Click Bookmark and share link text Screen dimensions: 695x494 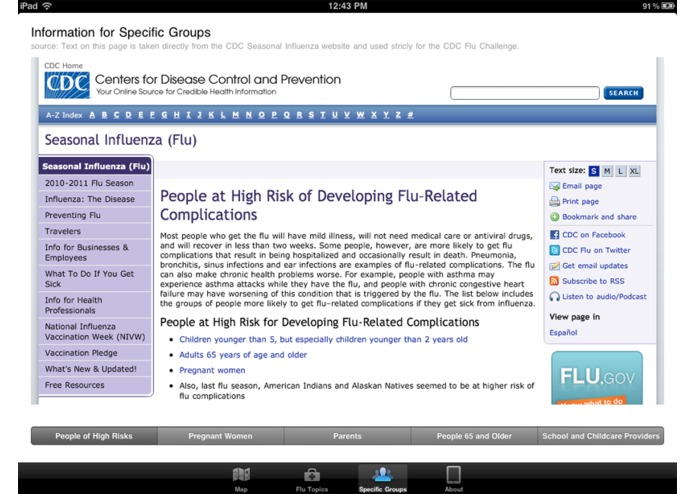pos(599,217)
